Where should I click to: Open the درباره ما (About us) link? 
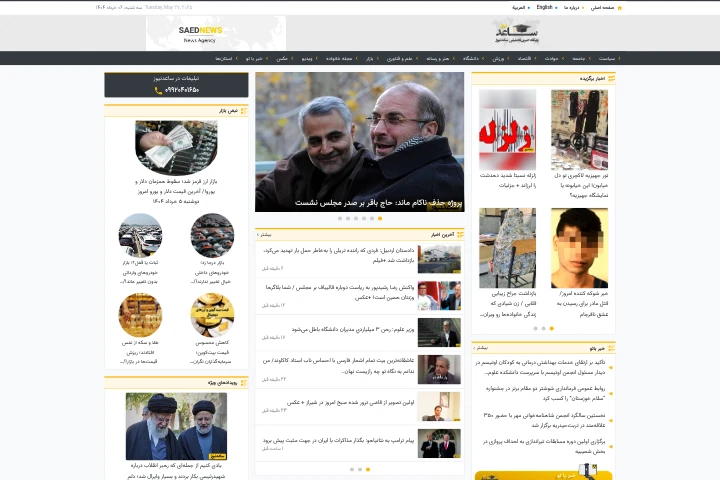click(x=572, y=8)
